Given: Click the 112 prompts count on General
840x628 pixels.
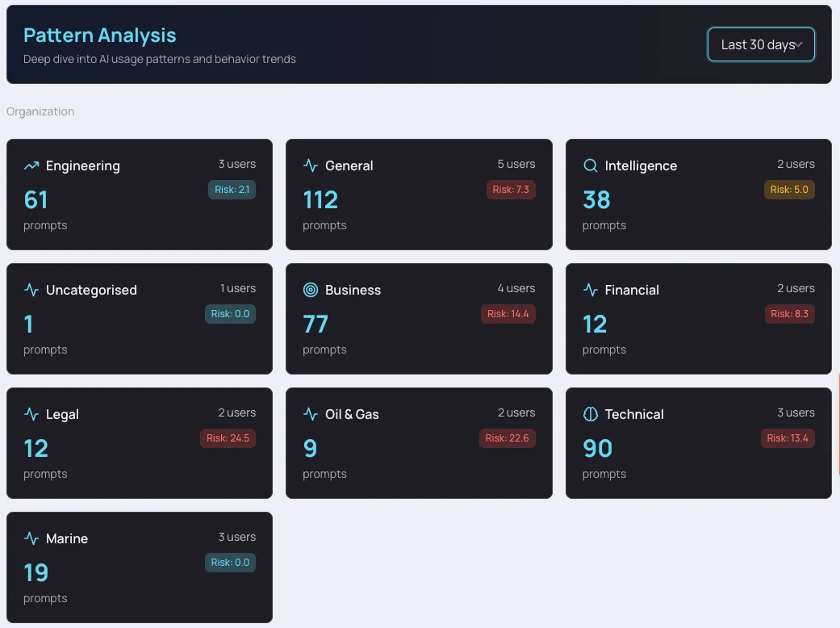Looking at the screenshot, I should tap(320, 199).
